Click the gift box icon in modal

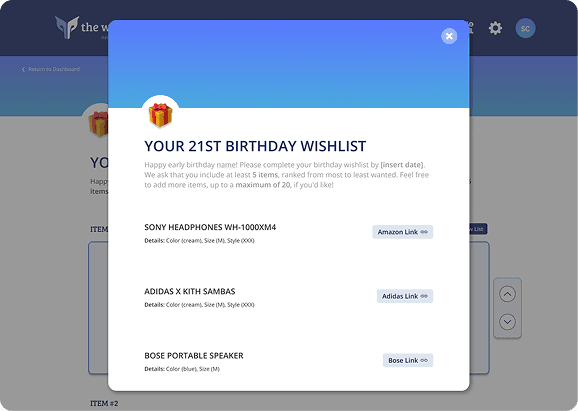click(x=160, y=115)
